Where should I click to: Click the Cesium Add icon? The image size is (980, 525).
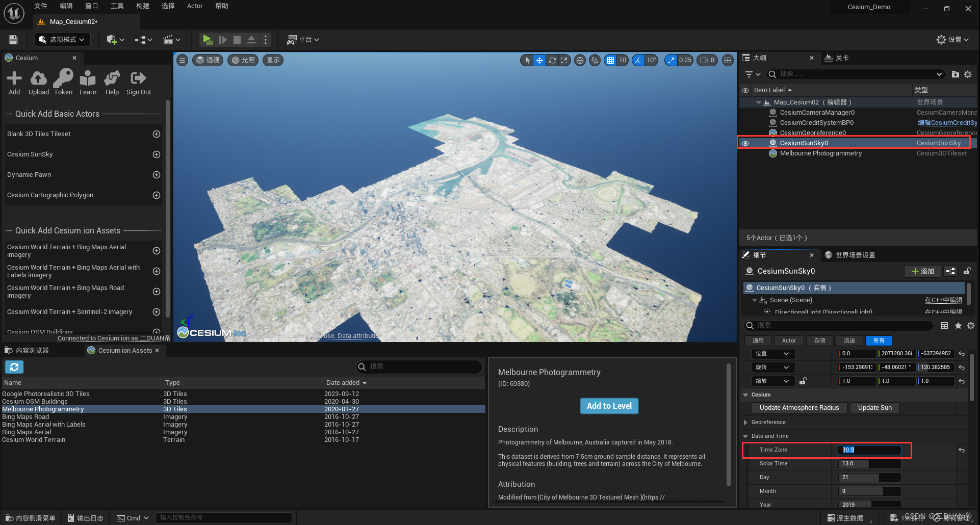coord(14,79)
